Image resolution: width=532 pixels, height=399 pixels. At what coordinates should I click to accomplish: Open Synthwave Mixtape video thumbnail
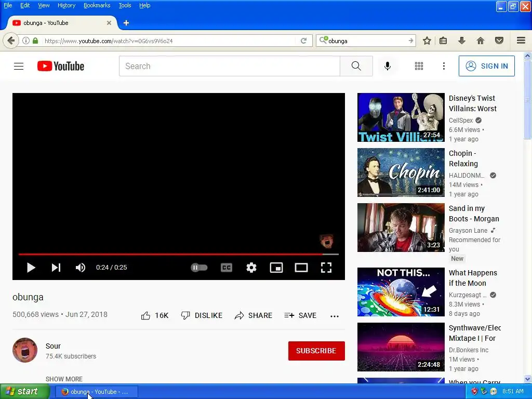[401, 347]
